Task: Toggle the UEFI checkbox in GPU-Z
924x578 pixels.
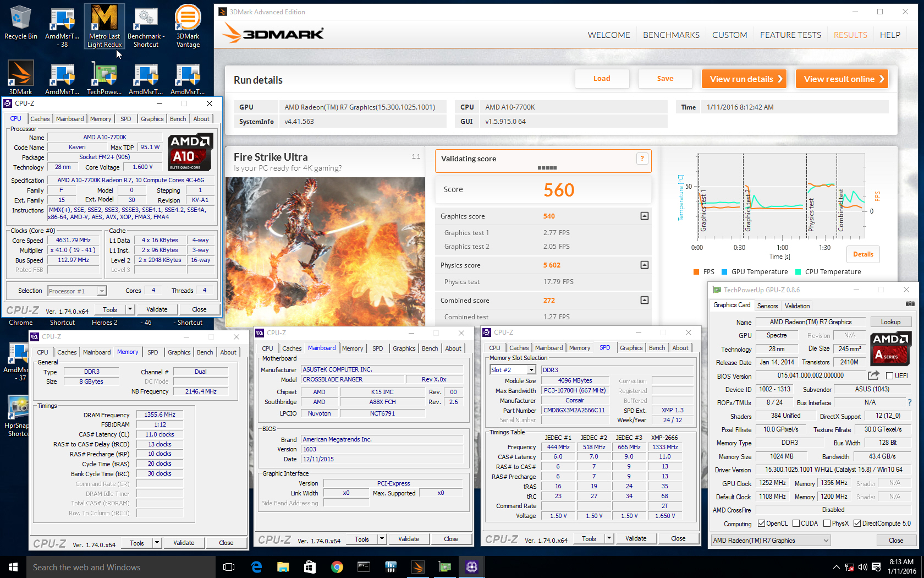Action: click(x=889, y=376)
